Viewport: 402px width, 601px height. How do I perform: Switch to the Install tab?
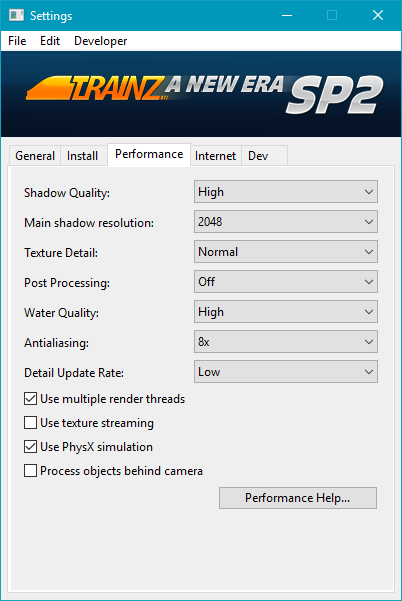click(x=83, y=156)
